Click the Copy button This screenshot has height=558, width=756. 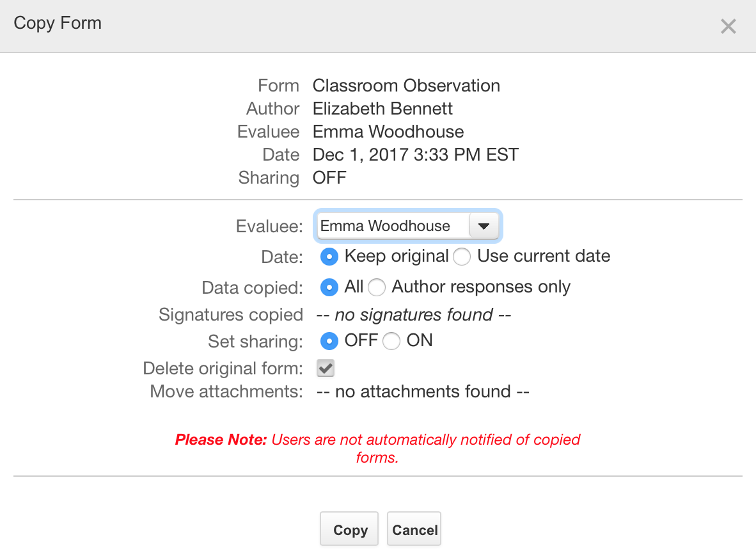tap(349, 529)
